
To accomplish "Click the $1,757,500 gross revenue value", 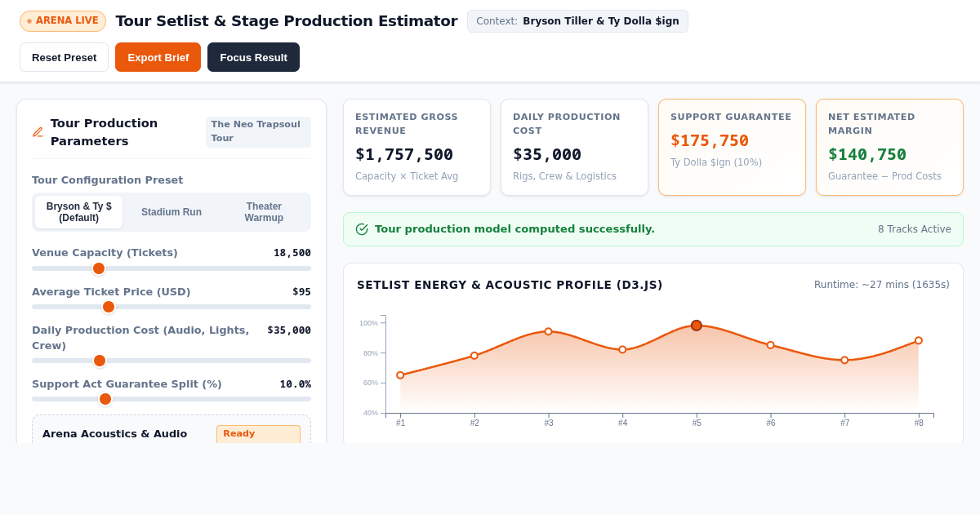I will point(404,154).
